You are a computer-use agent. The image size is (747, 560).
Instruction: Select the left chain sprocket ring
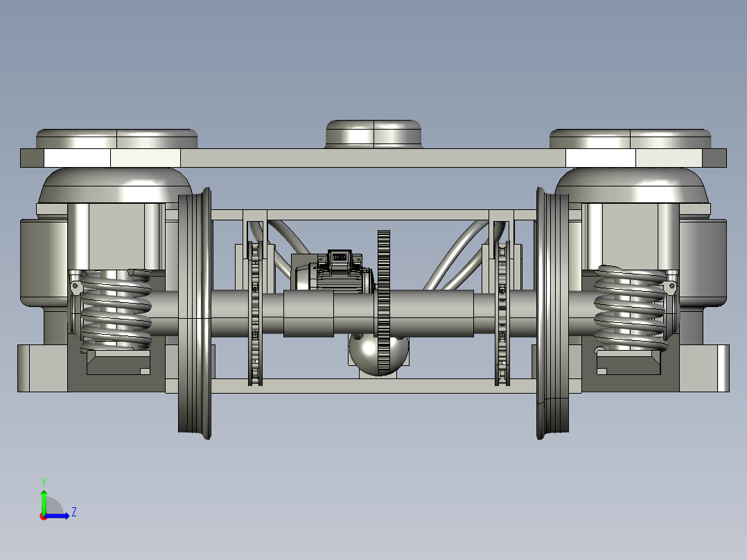click(x=255, y=312)
